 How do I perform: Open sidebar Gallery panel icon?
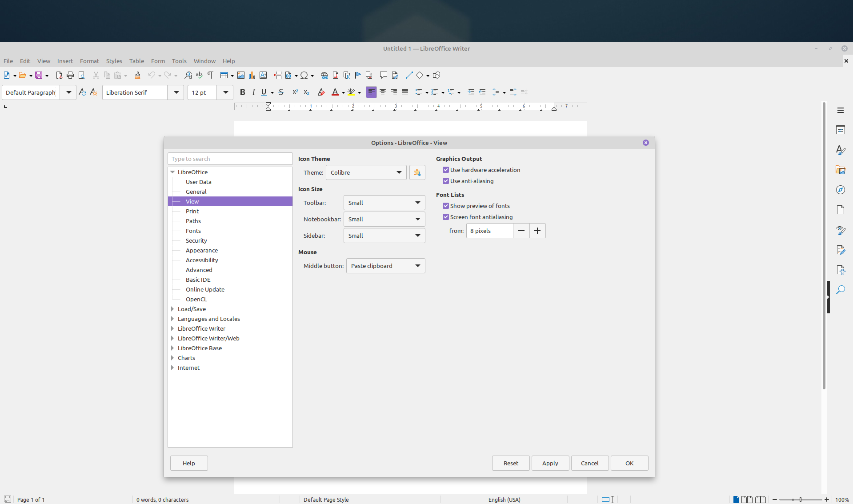pyautogui.click(x=840, y=170)
